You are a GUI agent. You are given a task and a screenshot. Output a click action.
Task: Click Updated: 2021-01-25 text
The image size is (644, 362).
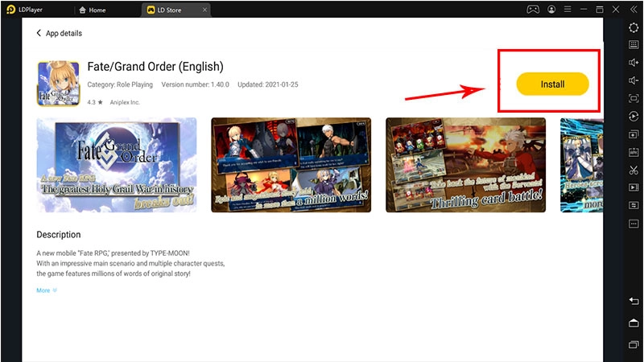(x=268, y=84)
